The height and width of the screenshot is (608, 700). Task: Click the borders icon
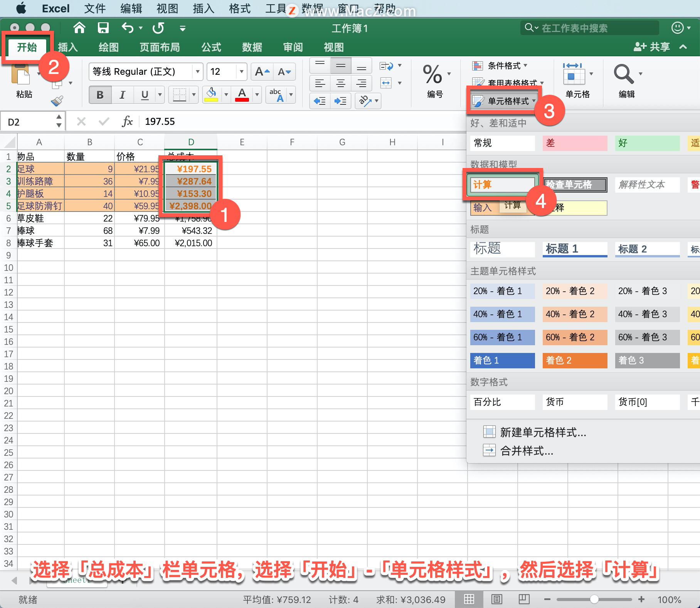click(179, 94)
